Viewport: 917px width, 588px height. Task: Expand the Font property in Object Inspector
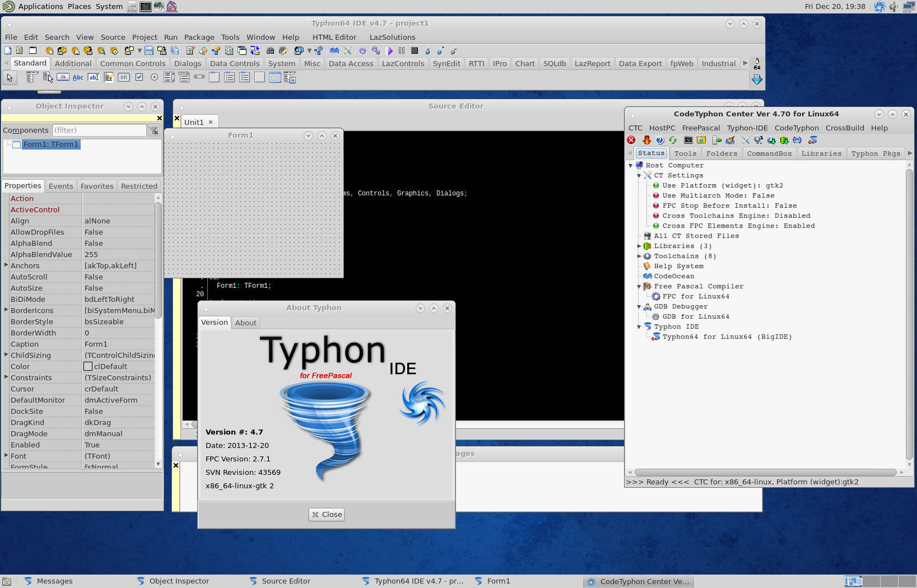[6, 455]
